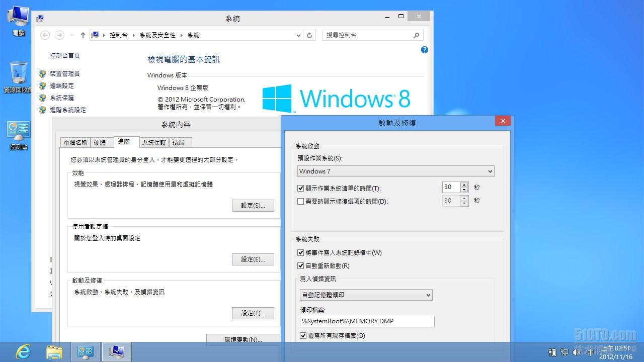
Task: Click 設定(E) button under 使用者設定檔
Action: (253, 259)
